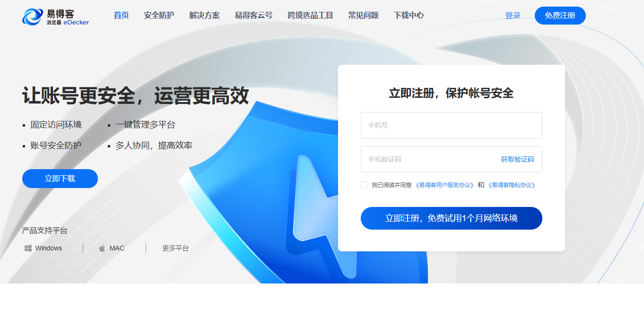Click the 产品支持平台 text

pos(45,231)
